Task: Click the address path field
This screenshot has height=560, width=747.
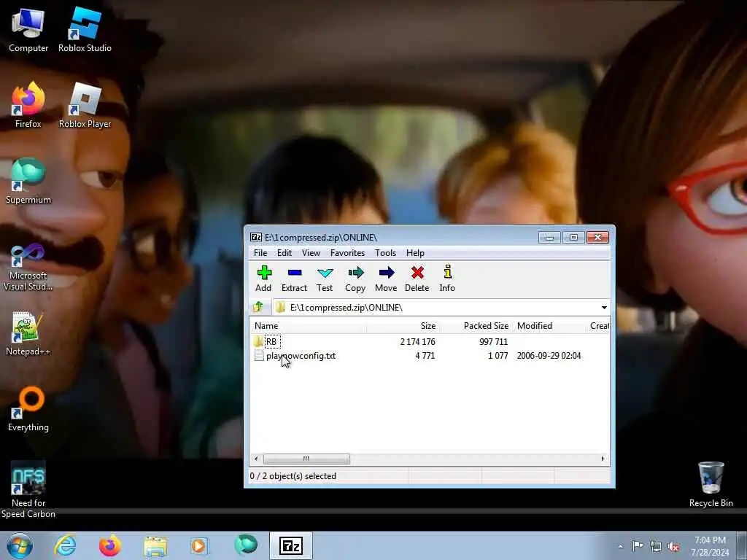Action: pos(436,308)
